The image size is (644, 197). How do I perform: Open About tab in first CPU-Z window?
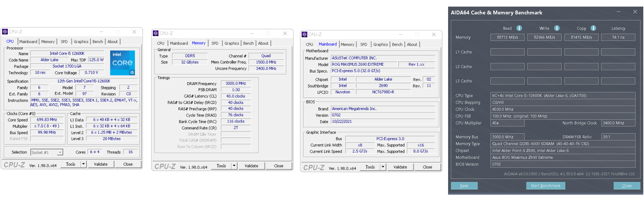point(113,42)
